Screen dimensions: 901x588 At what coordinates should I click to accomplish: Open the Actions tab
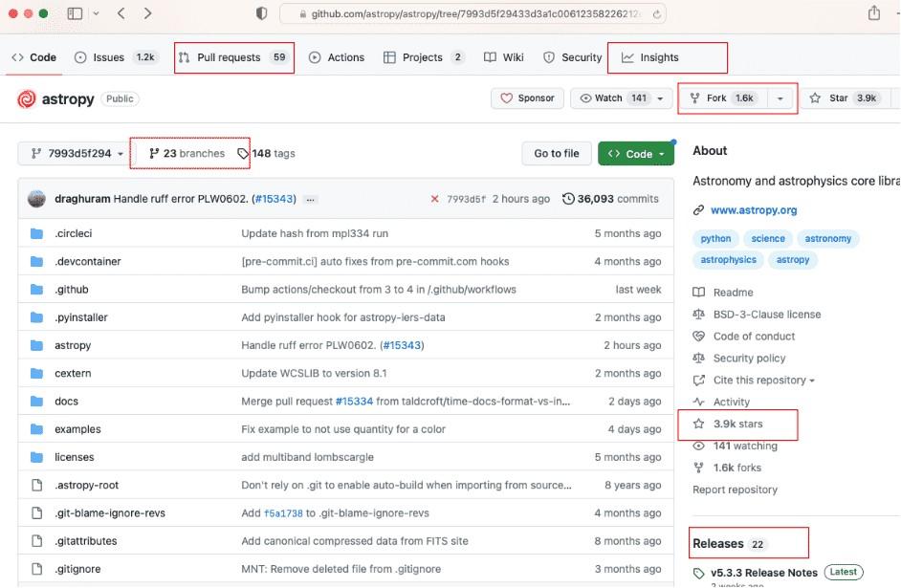click(337, 57)
